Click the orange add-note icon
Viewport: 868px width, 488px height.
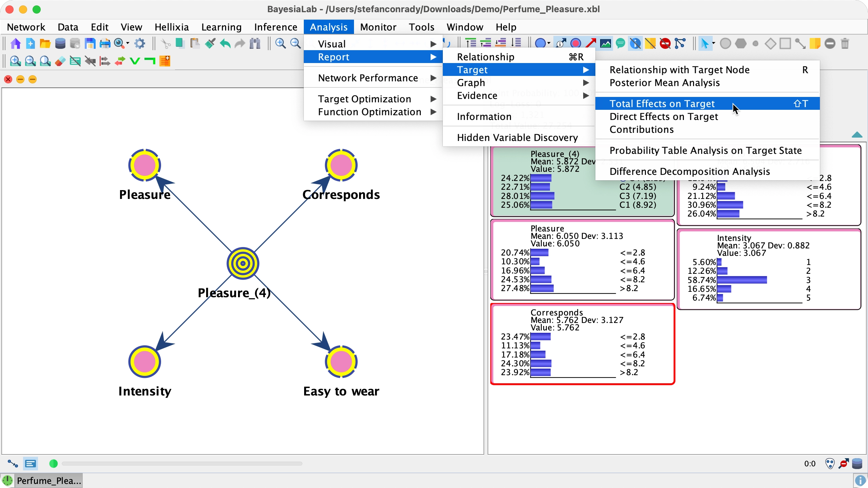pyautogui.click(x=165, y=61)
